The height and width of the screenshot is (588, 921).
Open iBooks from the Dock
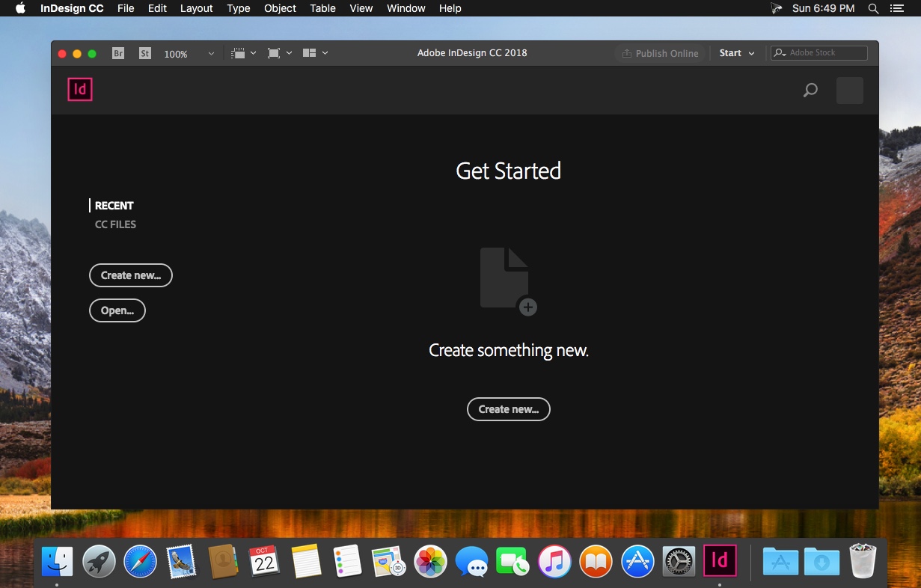(x=596, y=561)
